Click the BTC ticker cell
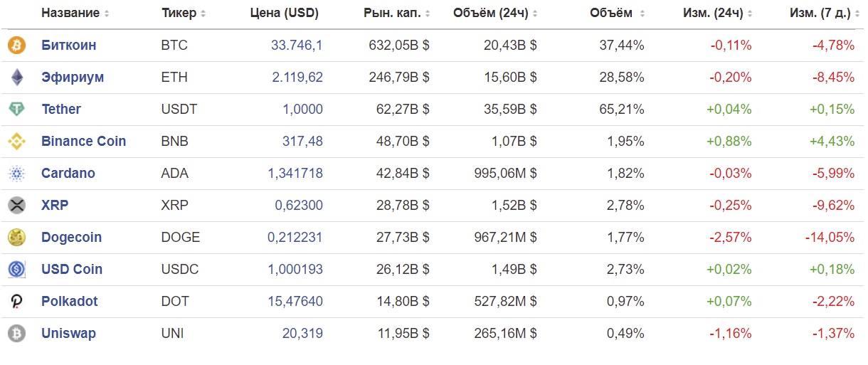Image resolution: width=868 pixels, height=365 pixels. pos(174,46)
